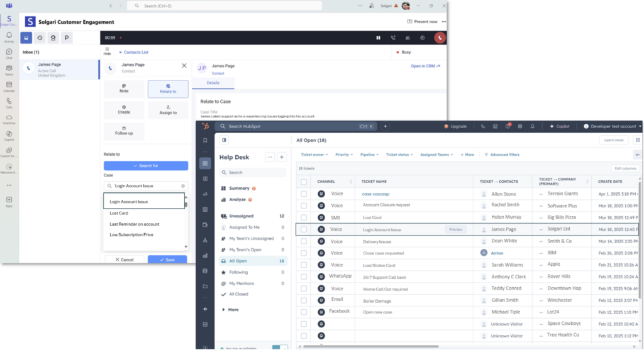Check the Michael Tiple ticket checkbox

[304, 312]
